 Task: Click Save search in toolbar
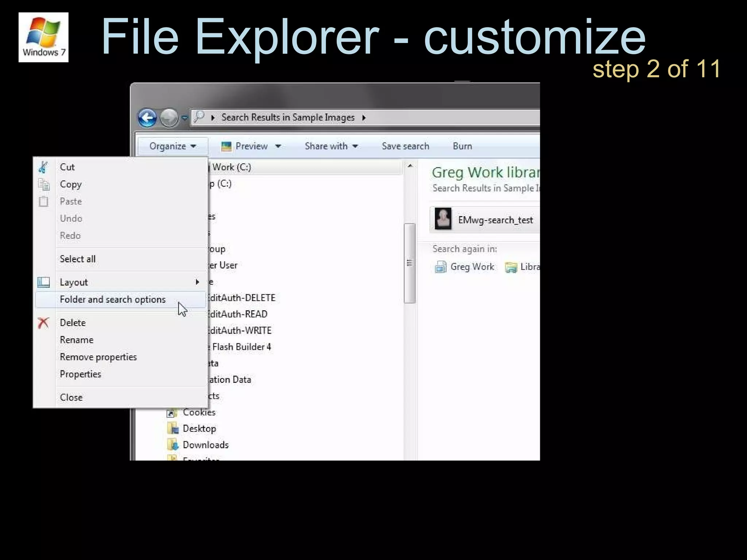[x=405, y=146]
